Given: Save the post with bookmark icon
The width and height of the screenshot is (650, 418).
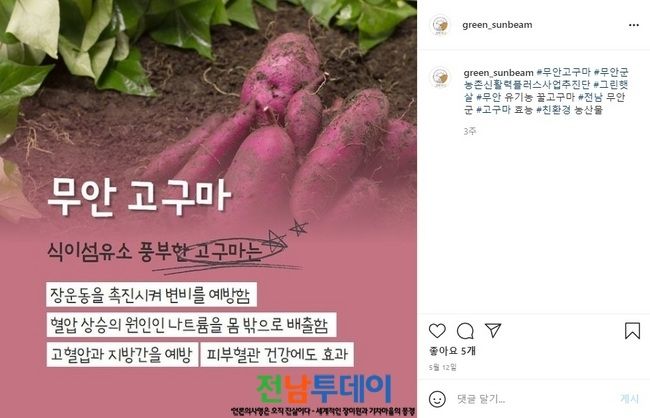Looking at the screenshot, I should (x=632, y=331).
